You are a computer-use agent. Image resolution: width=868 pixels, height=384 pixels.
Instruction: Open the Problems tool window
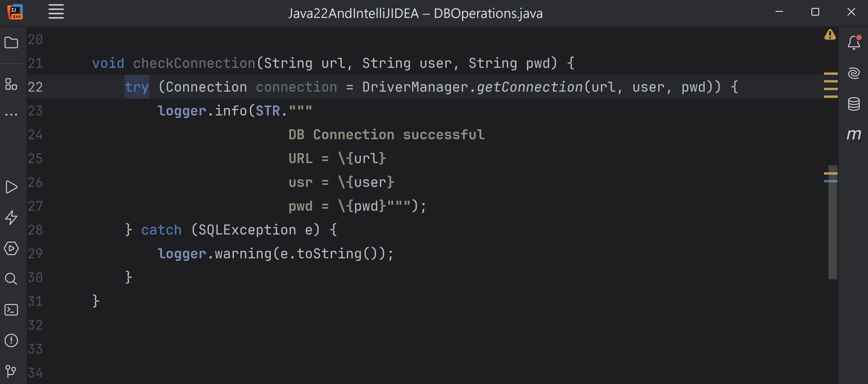(x=11, y=340)
